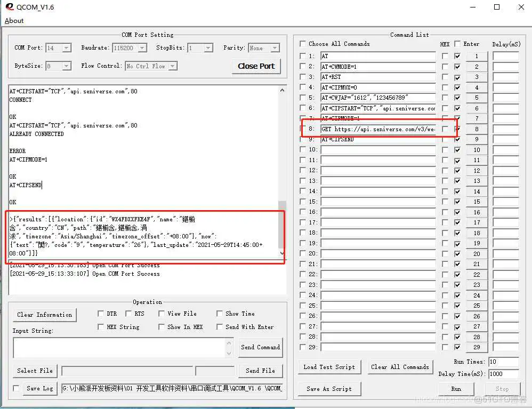Toggle the Show Time option

[220, 314]
